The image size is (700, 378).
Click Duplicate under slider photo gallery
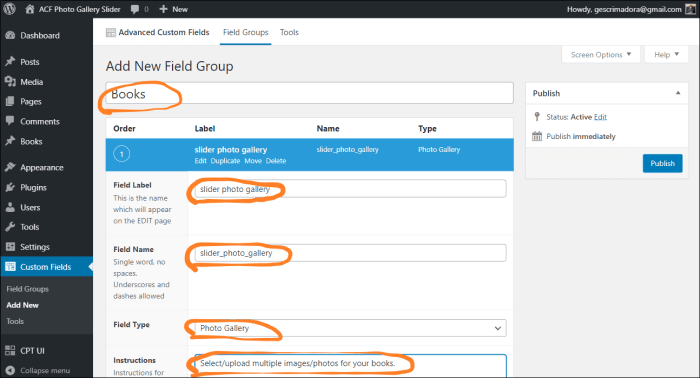click(225, 161)
